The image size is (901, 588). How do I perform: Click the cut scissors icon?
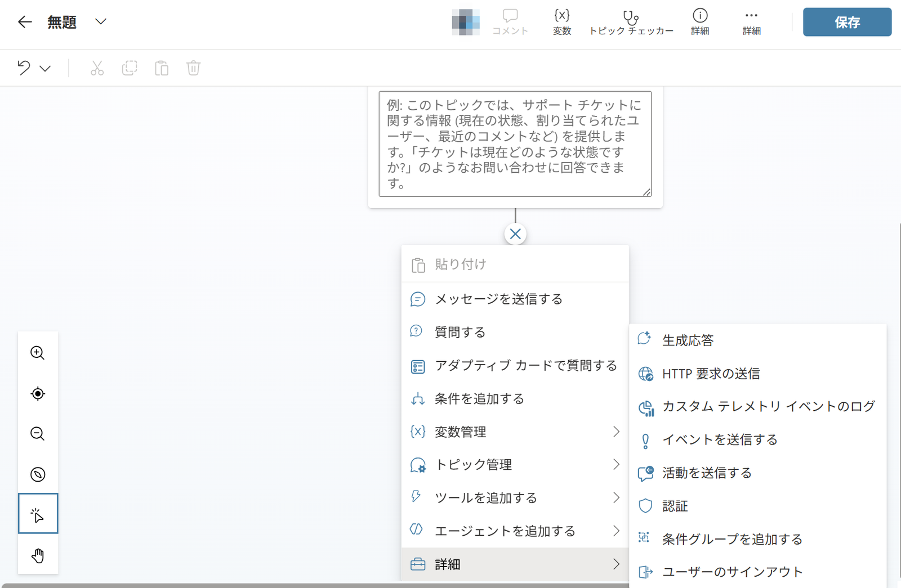tap(97, 68)
